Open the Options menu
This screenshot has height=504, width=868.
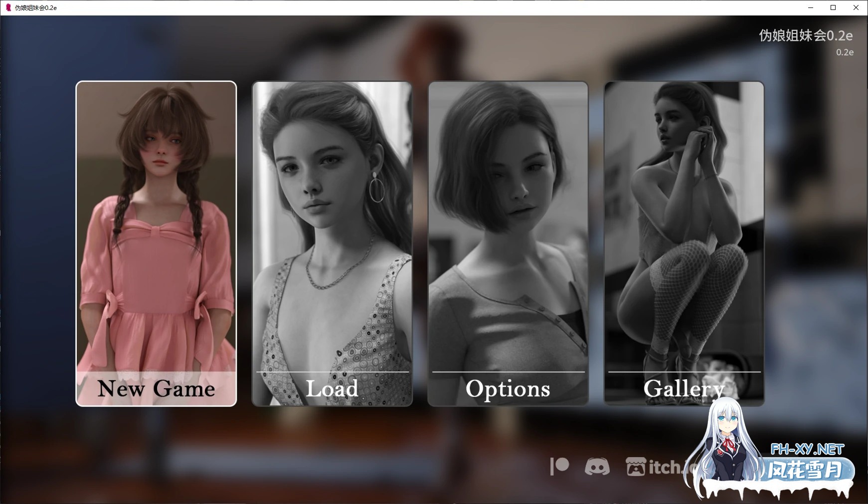point(508,389)
